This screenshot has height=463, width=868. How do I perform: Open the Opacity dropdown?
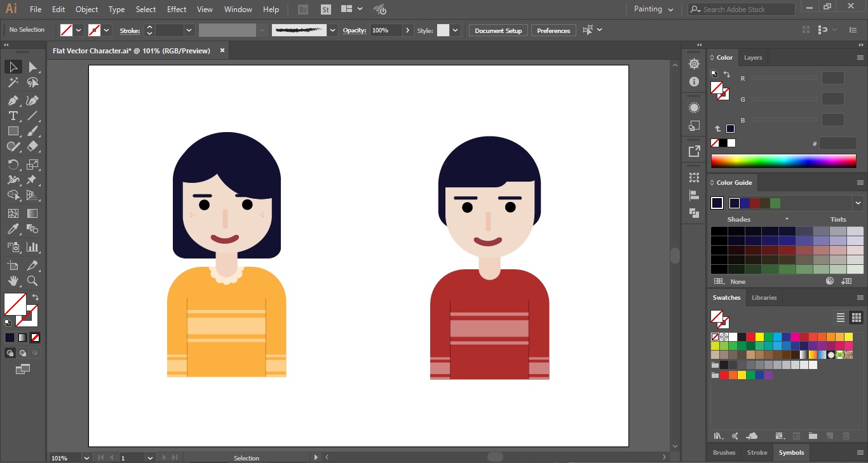[407, 30]
